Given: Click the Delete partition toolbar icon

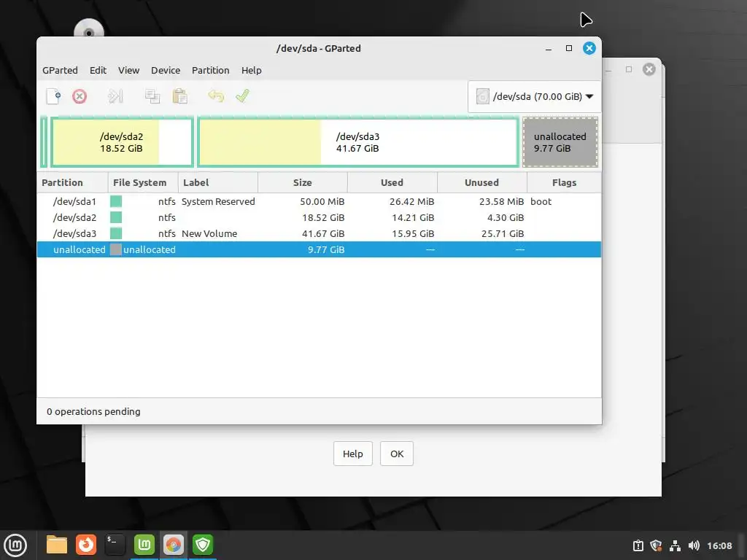Looking at the screenshot, I should [80, 97].
